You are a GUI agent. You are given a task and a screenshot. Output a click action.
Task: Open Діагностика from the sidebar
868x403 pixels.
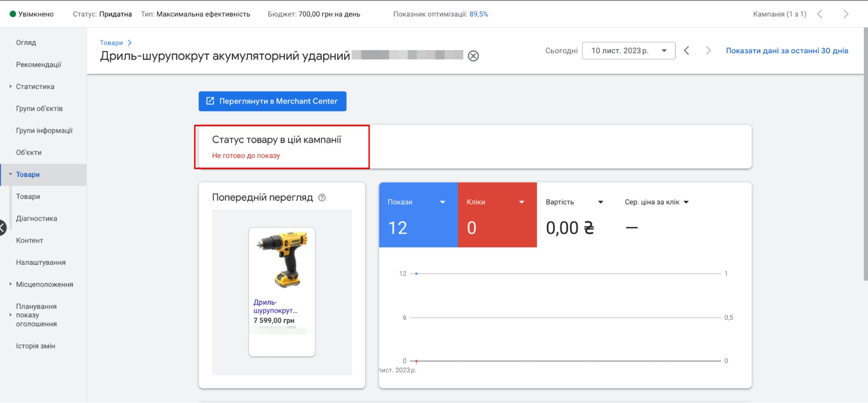pyautogui.click(x=36, y=218)
